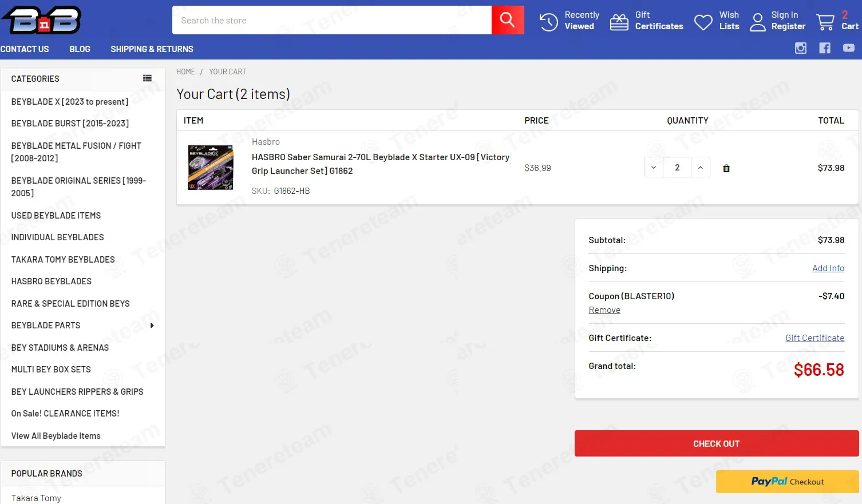Increase item quantity with up chevron
The height and width of the screenshot is (504, 862).
click(701, 168)
